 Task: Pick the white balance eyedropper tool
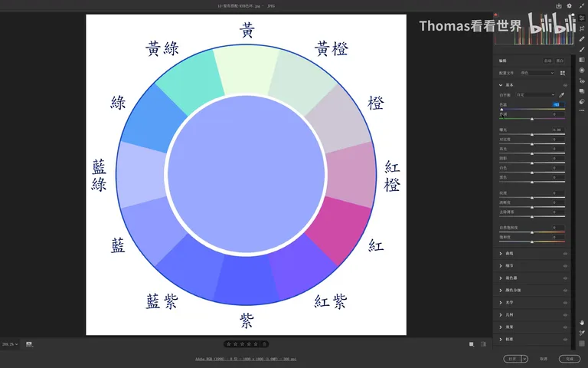click(x=561, y=95)
